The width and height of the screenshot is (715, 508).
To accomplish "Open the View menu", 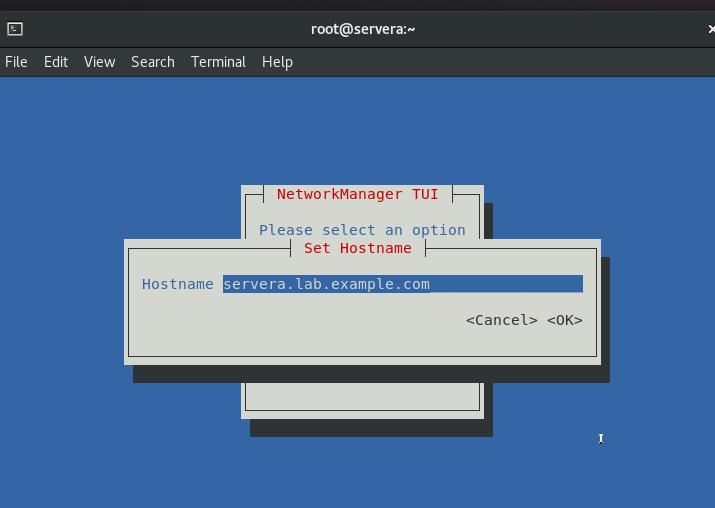I will click(99, 62).
